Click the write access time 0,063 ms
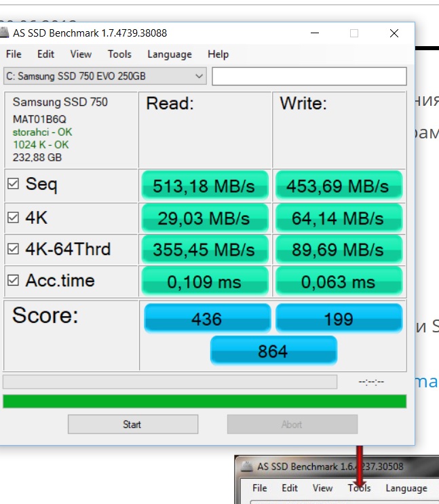The image size is (439, 504). click(x=339, y=281)
